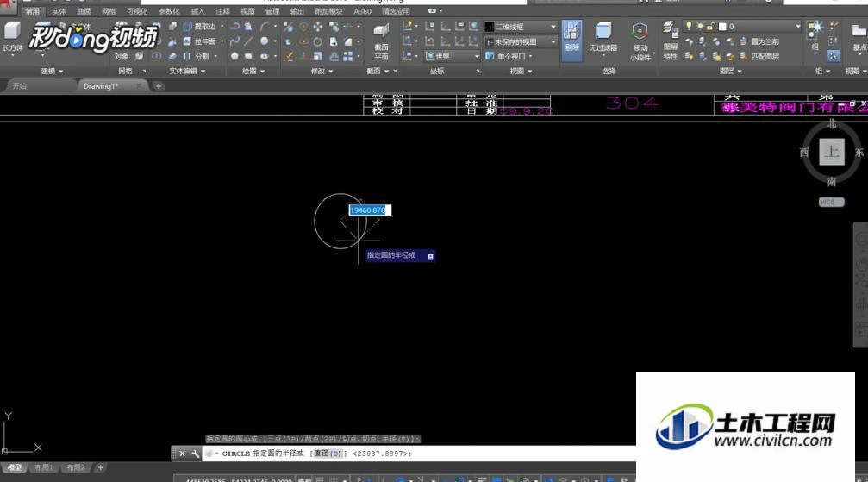Screen dimensions: 868x482
Task: Select the 长方体 box tool
Action: 12,36
